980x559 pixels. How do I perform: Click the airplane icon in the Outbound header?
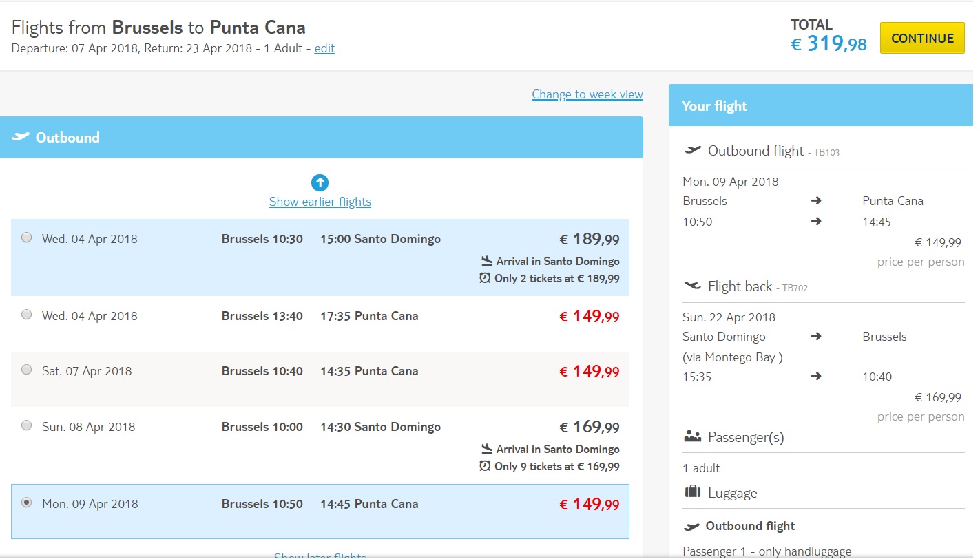[x=21, y=136]
